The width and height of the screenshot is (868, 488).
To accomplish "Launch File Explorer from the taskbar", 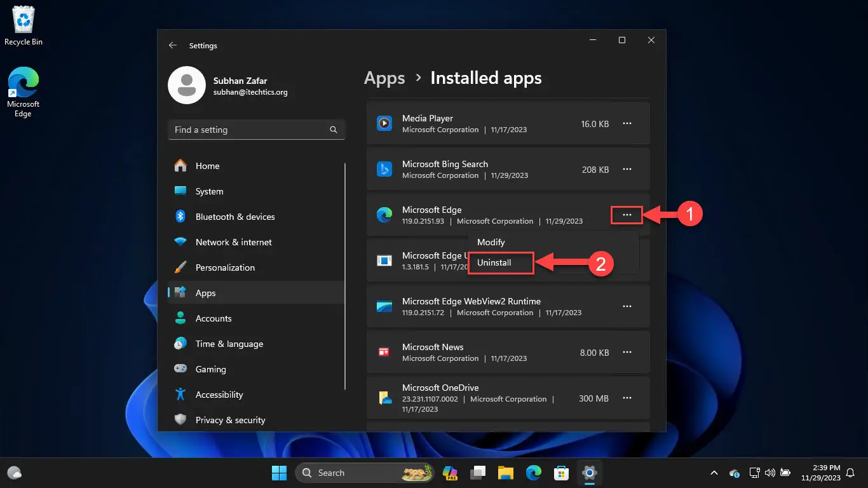I will 505,473.
